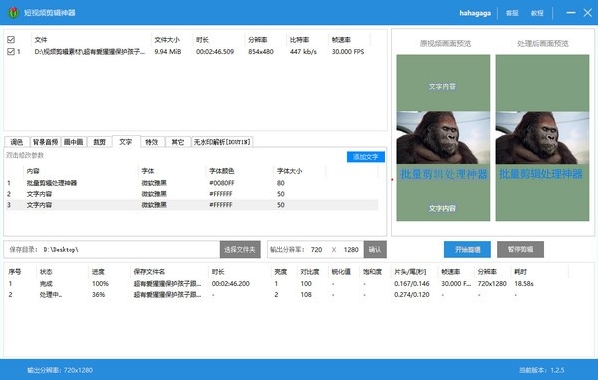Click the 锐化值 column header
598x380 pixels.
(341, 272)
